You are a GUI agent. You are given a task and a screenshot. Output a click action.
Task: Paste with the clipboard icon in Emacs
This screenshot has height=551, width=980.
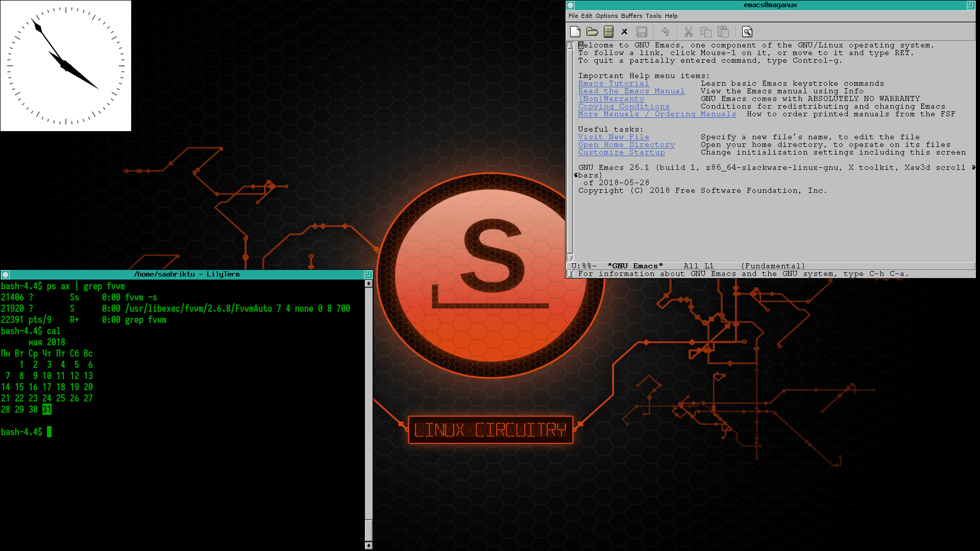[723, 32]
